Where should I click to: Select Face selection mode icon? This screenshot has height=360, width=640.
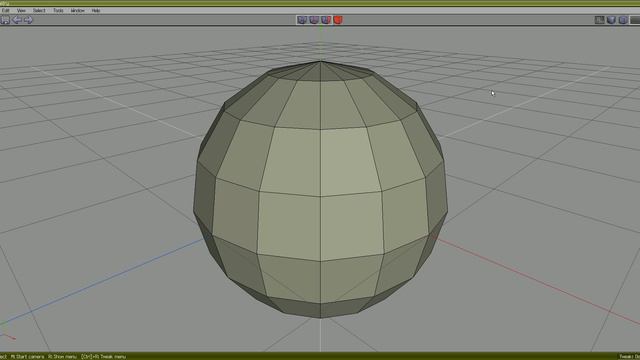pos(326,20)
